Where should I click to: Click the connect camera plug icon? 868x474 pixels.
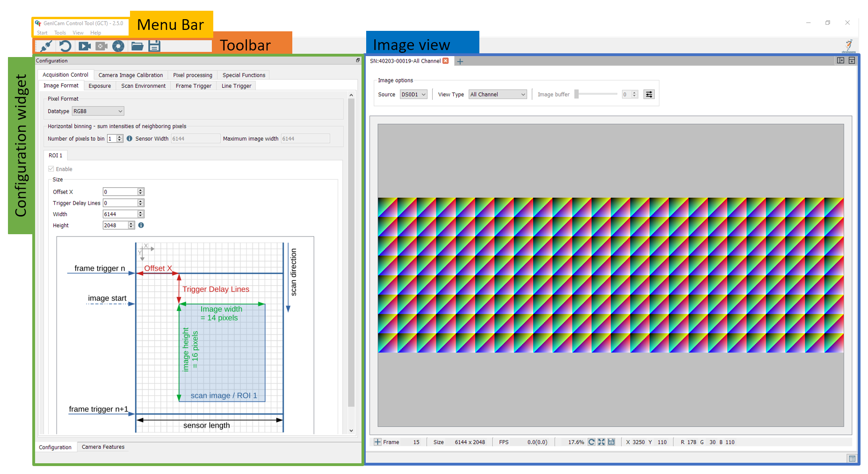point(46,46)
